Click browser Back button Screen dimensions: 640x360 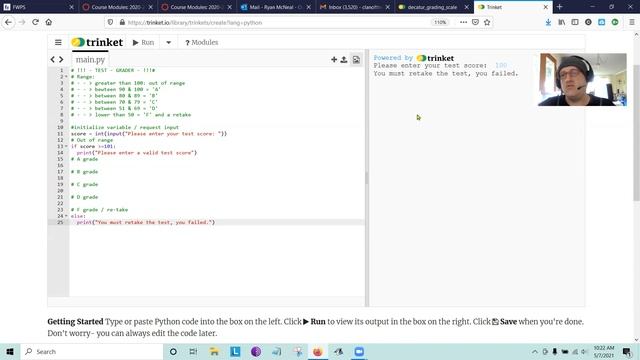(9, 22)
